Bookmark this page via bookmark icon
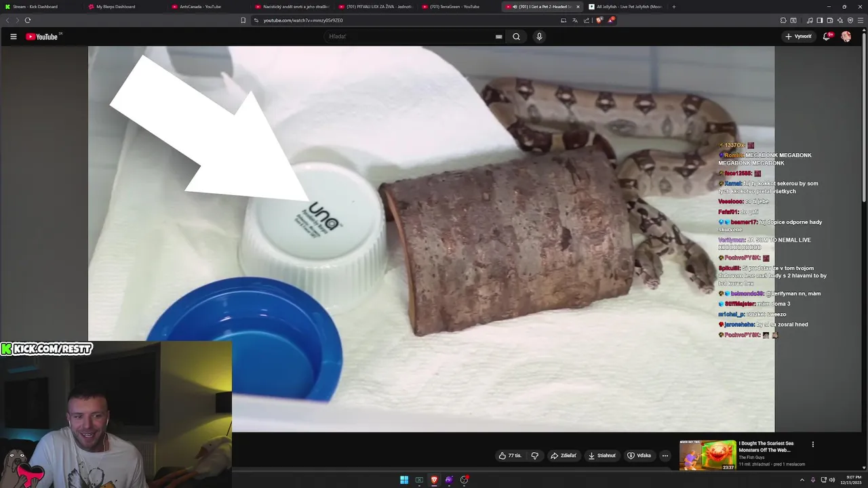This screenshot has width=868, height=488. [243, 20]
